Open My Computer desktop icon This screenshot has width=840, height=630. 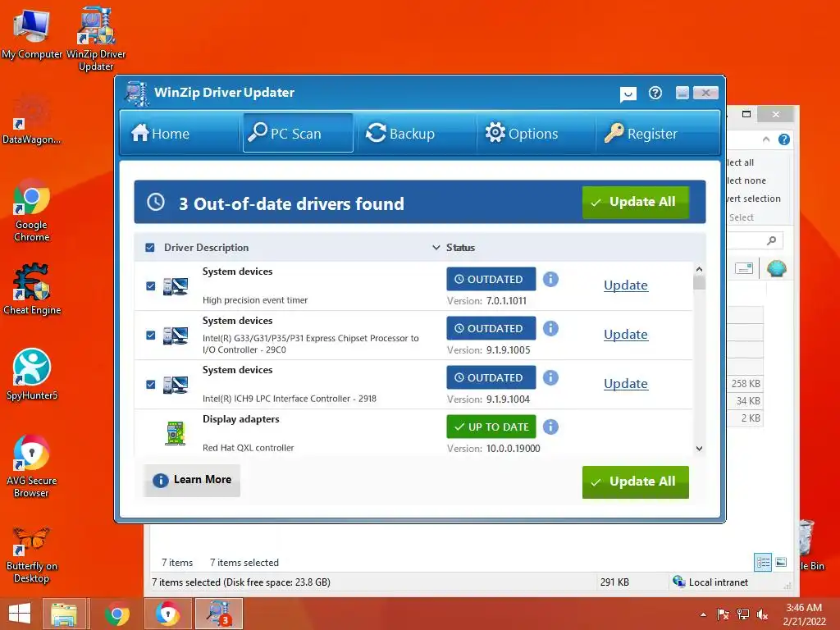[x=31, y=33]
